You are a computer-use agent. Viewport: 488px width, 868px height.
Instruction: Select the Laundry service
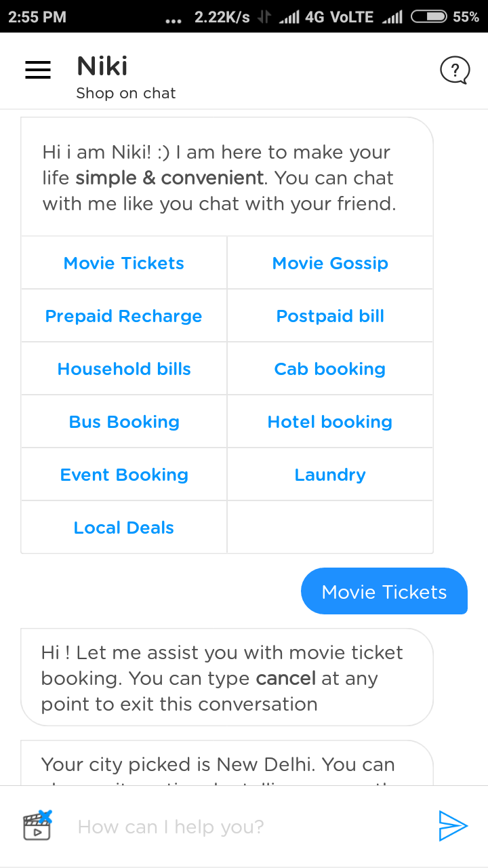tap(330, 475)
